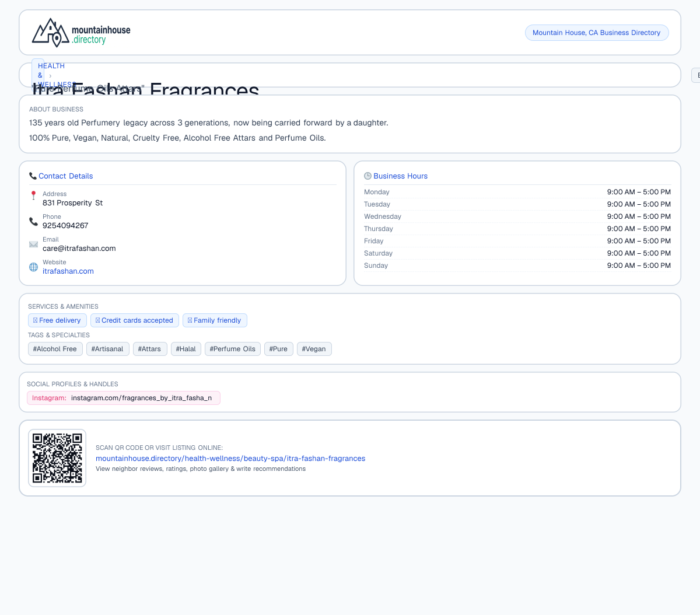Select the #Vegan tag

tap(314, 349)
